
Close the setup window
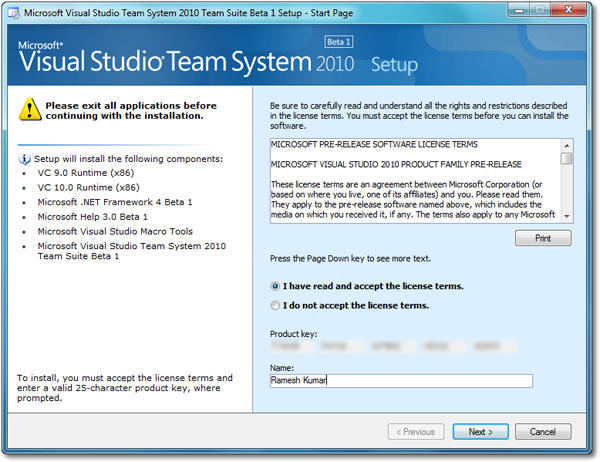click(x=569, y=10)
